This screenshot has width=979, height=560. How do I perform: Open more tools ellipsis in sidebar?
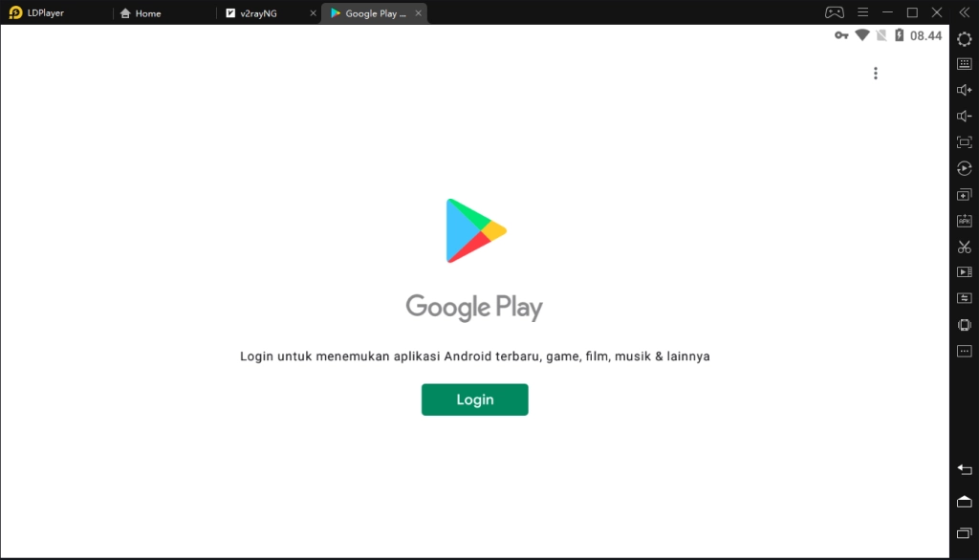coord(964,351)
